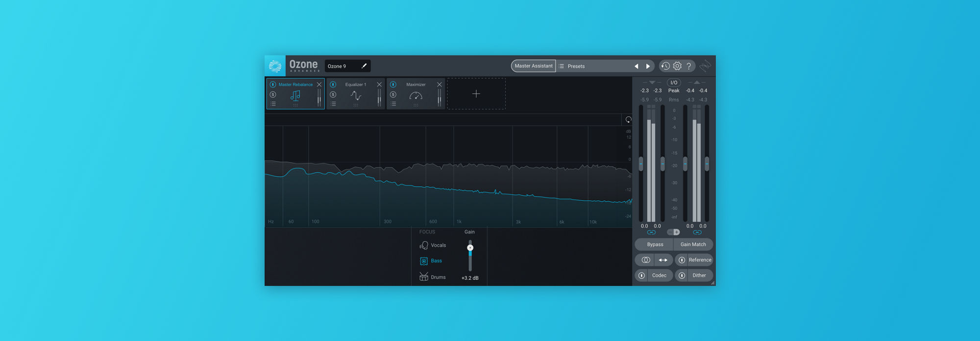Solo the Equalizer 1 module
This screenshot has height=341, width=980.
click(x=333, y=94)
